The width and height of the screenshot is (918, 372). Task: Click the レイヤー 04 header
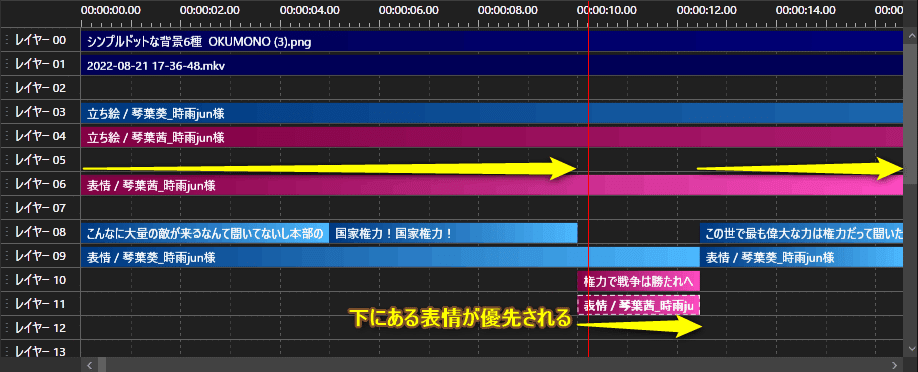(40, 137)
